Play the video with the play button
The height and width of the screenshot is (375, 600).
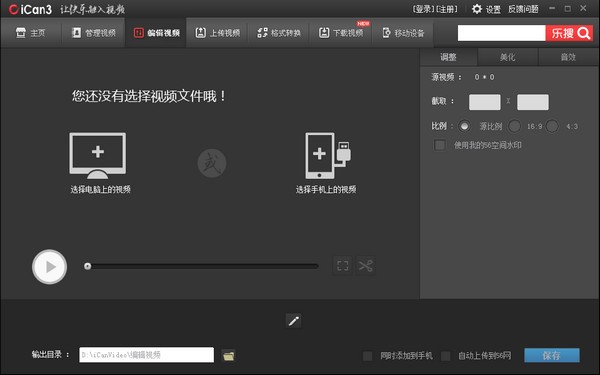point(49,267)
